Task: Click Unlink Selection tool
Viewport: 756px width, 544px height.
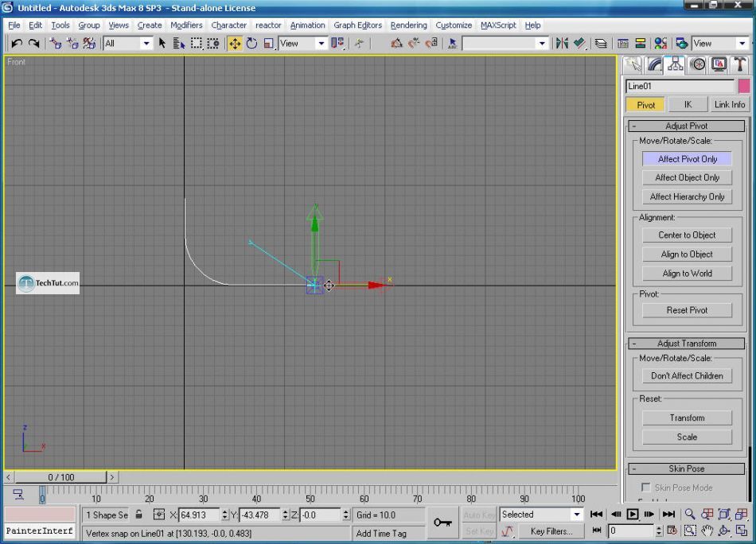Action: point(72,44)
